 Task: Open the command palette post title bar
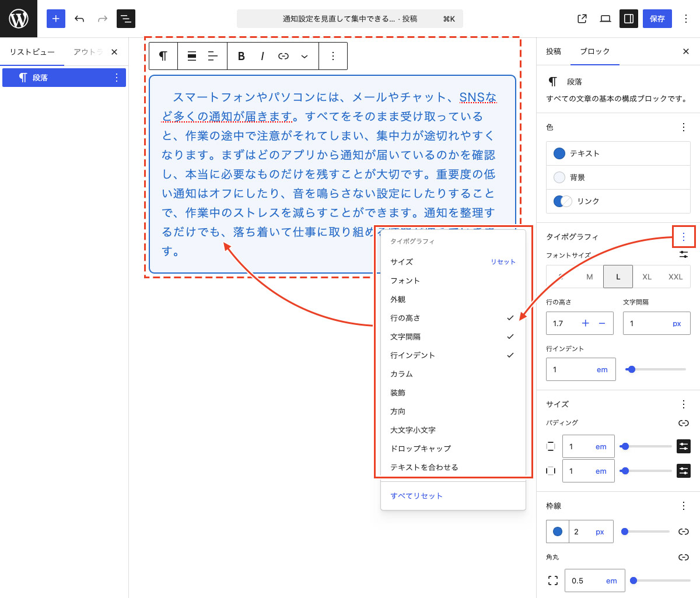[x=350, y=19]
